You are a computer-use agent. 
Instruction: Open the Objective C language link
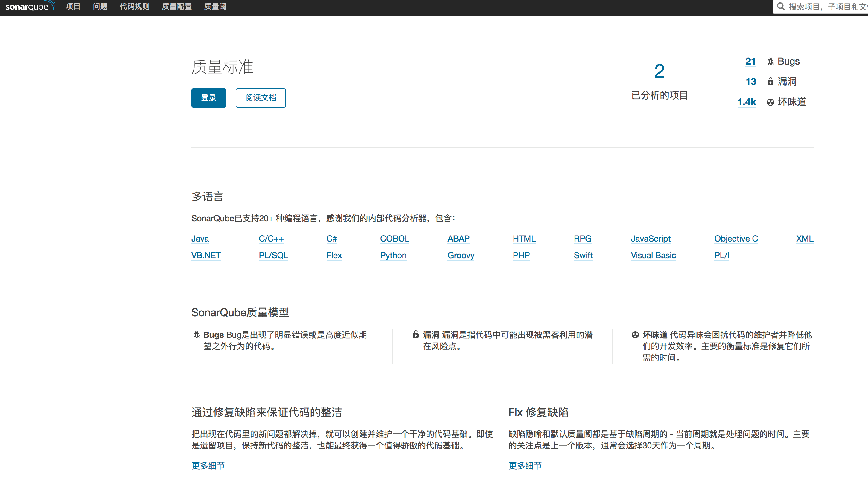736,239
